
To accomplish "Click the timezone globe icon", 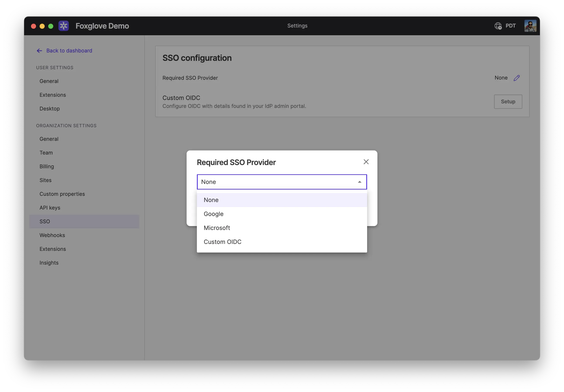I will click(x=498, y=26).
